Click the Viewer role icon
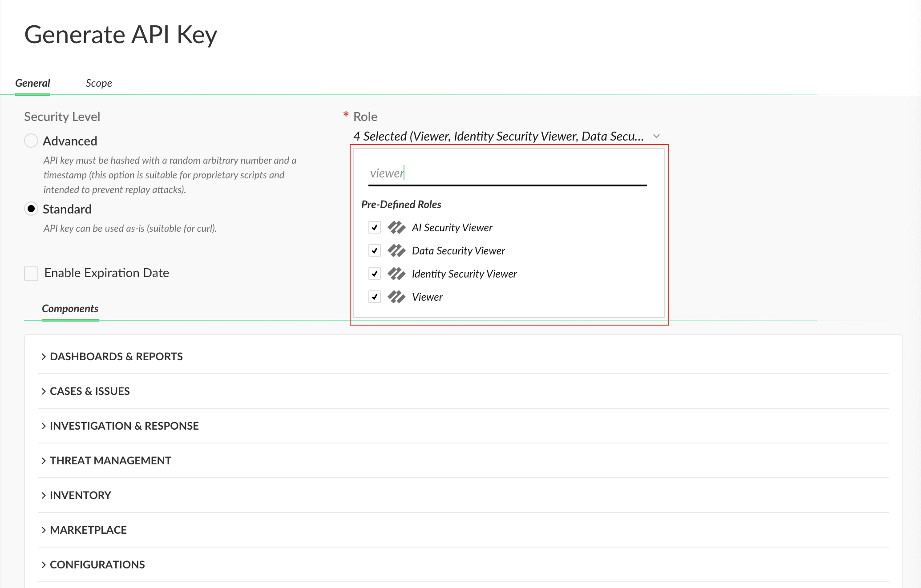Viewport: 921px width, 588px height. click(396, 297)
